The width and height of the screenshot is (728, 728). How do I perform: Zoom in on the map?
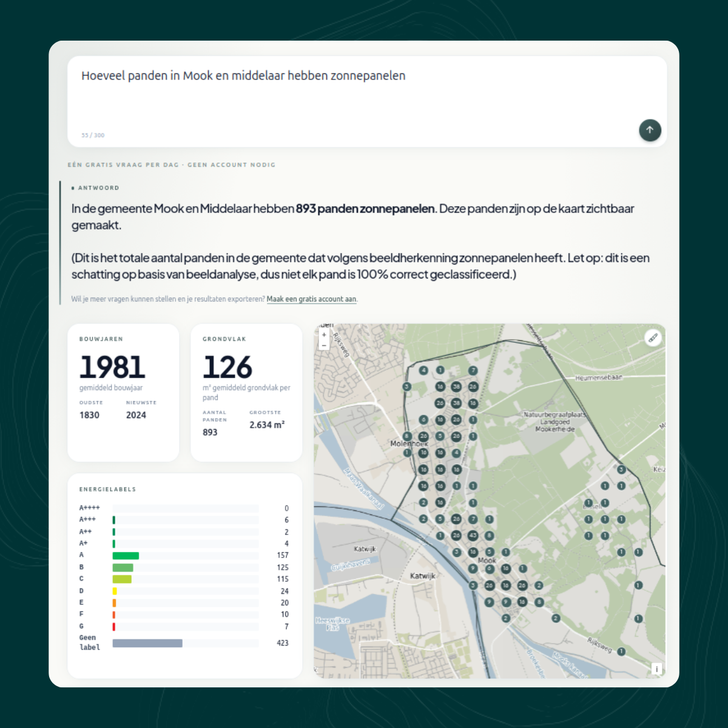click(324, 335)
